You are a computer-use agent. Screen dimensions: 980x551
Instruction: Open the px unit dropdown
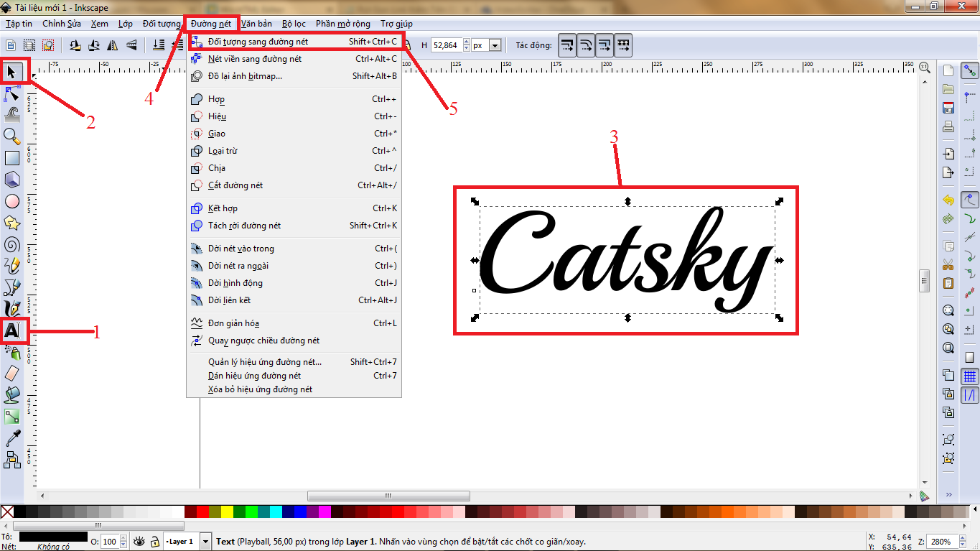click(x=495, y=45)
